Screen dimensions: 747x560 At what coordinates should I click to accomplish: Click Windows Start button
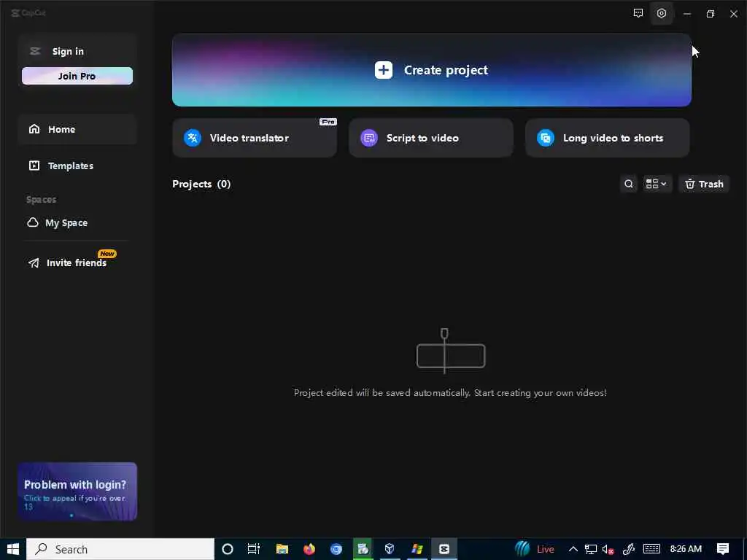pyautogui.click(x=13, y=549)
